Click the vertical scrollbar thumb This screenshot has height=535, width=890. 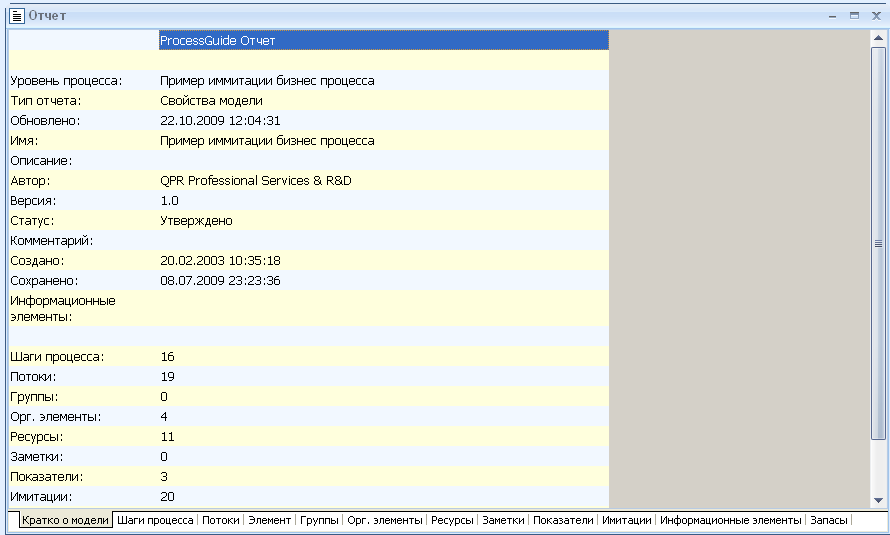coord(878,243)
